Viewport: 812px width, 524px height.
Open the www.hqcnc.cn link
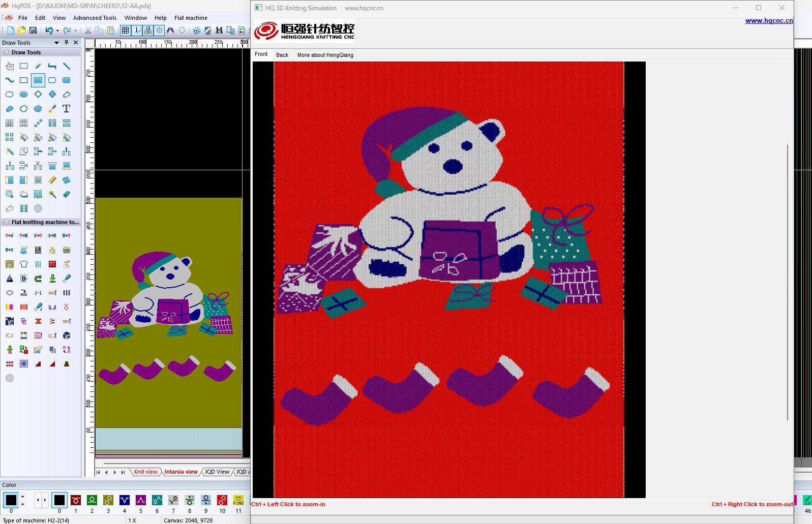click(x=768, y=21)
